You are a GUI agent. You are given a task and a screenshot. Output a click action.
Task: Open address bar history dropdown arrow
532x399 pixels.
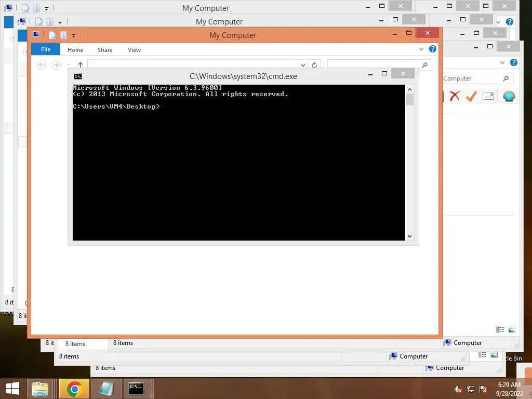pos(303,65)
